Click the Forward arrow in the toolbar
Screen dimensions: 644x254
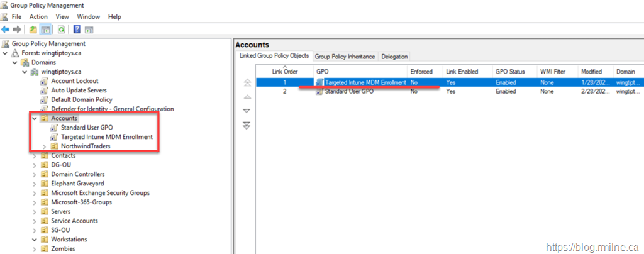click(x=16, y=29)
